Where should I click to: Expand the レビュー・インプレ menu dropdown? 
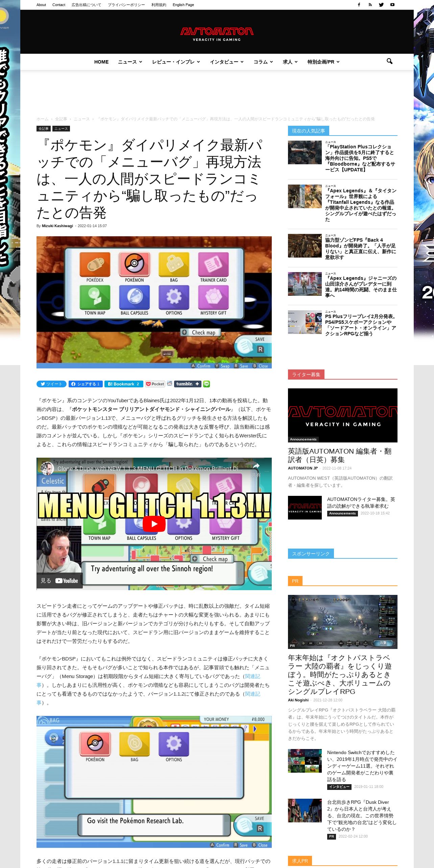(176, 62)
